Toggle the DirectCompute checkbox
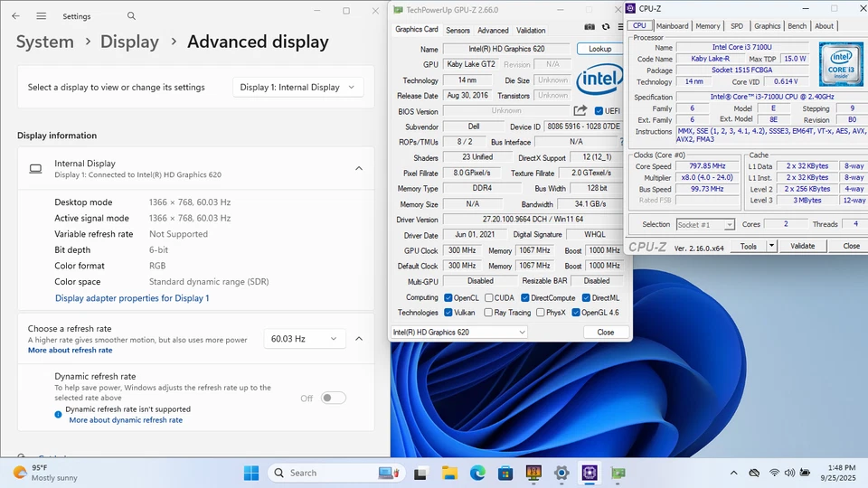 pyautogui.click(x=525, y=297)
